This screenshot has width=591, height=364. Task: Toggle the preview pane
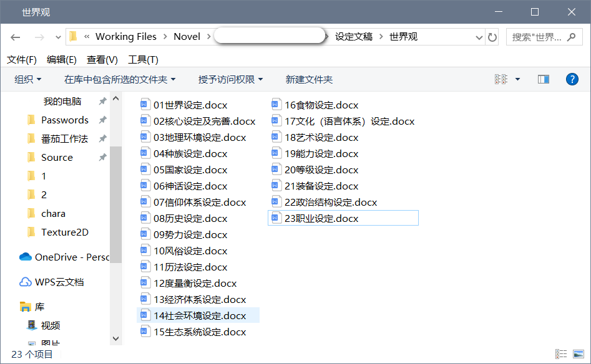[543, 79]
